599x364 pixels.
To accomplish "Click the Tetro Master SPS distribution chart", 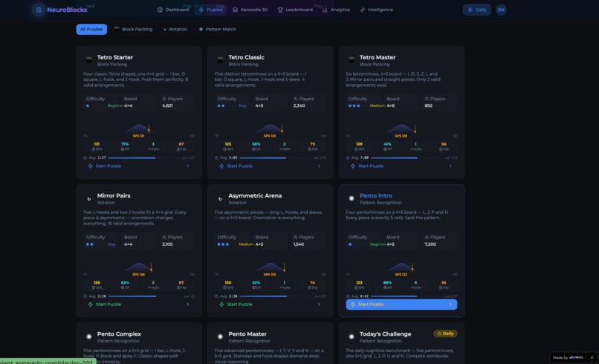I will point(401,131).
